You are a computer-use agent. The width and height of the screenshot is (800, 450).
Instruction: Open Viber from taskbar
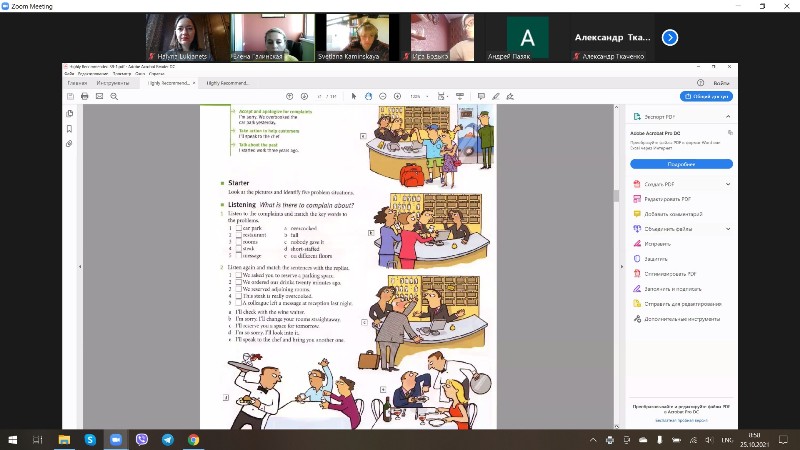click(142, 439)
